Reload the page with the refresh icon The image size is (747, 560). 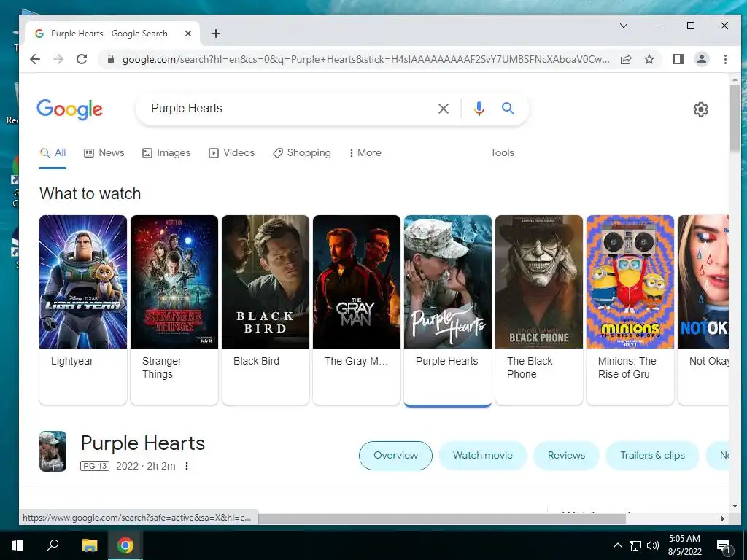(82, 59)
